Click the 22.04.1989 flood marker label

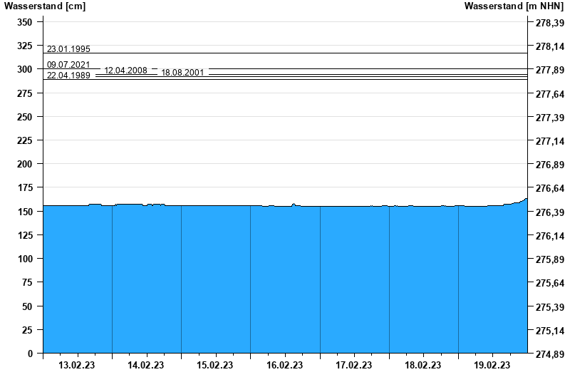click(x=68, y=76)
